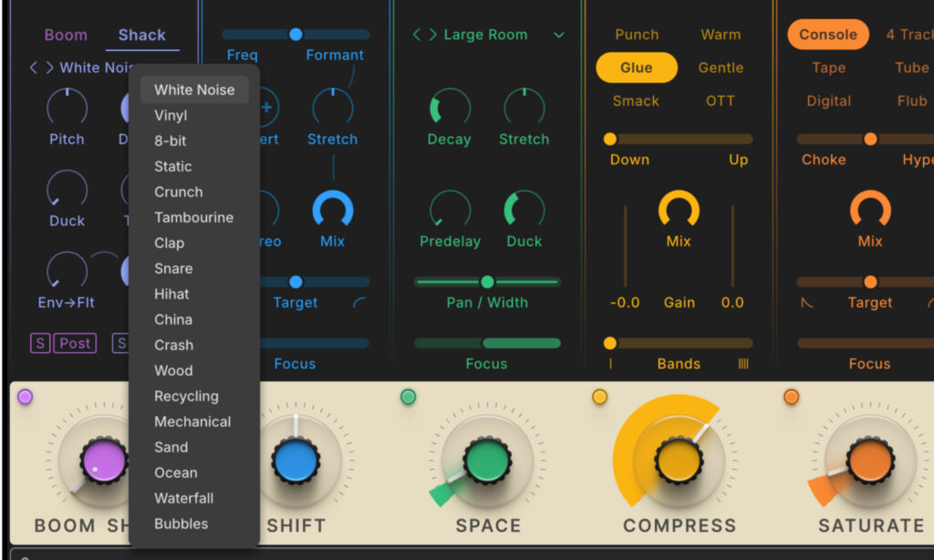The height and width of the screenshot is (560, 934).
Task: Enable the Post toggle in the Boom module
Action: [76, 343]
